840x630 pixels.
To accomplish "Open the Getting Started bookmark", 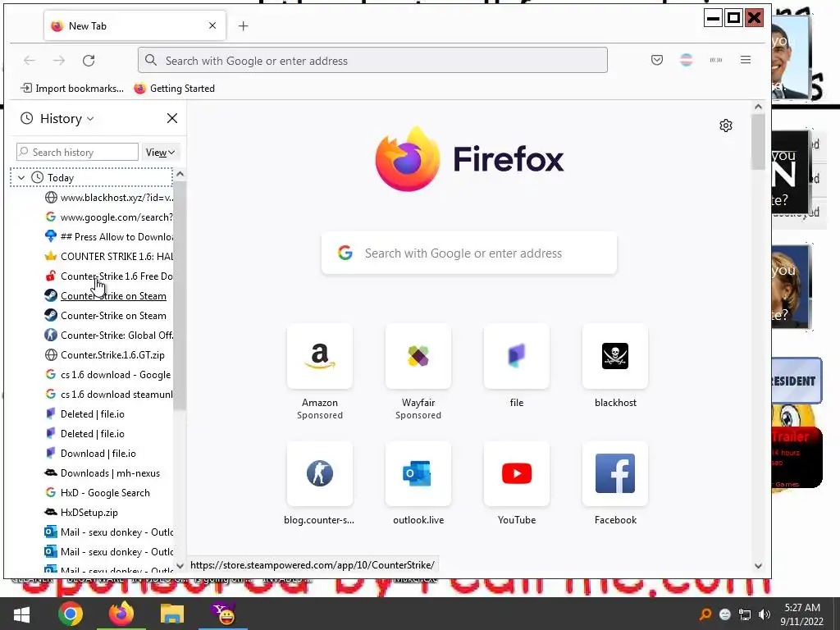I will click(175, 89).
